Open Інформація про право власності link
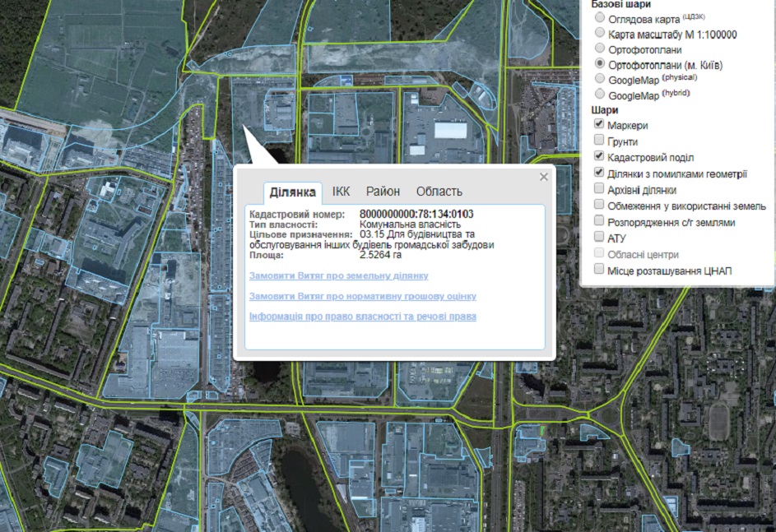The image size is (776, 532). (362, 317)
